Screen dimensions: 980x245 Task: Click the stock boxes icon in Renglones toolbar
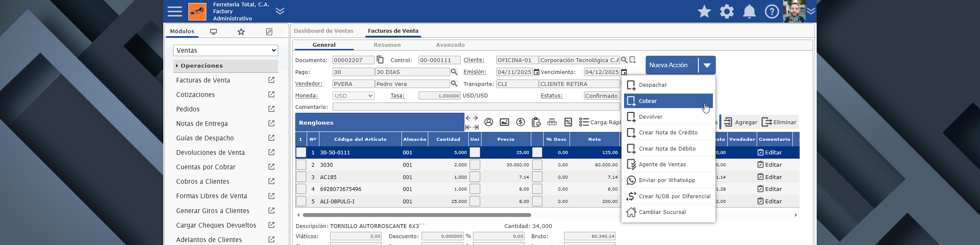(552, 122)
